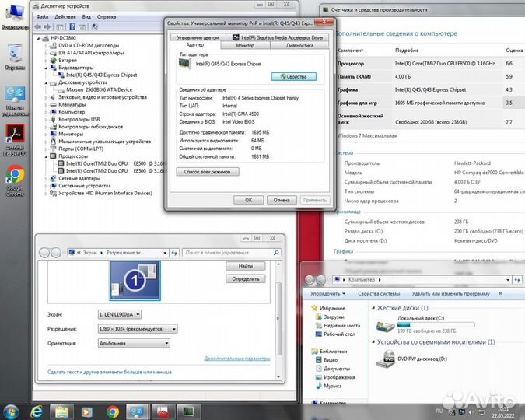525x420 pixels.
Task: Open Desktop in Favorites sidebar
Action: pyautogui.click(x=335, y=334)
